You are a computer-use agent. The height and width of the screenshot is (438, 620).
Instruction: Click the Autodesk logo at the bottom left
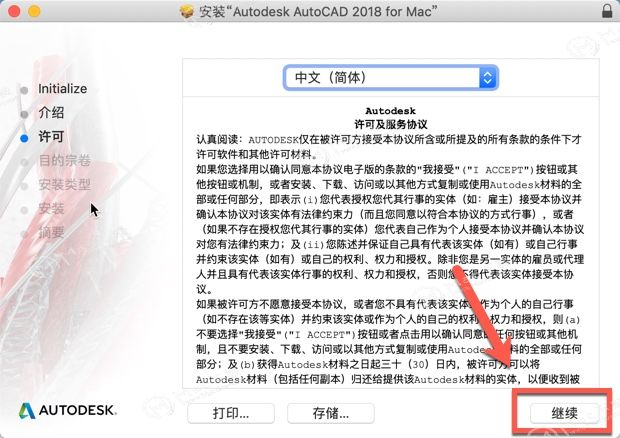coord(68,410)
